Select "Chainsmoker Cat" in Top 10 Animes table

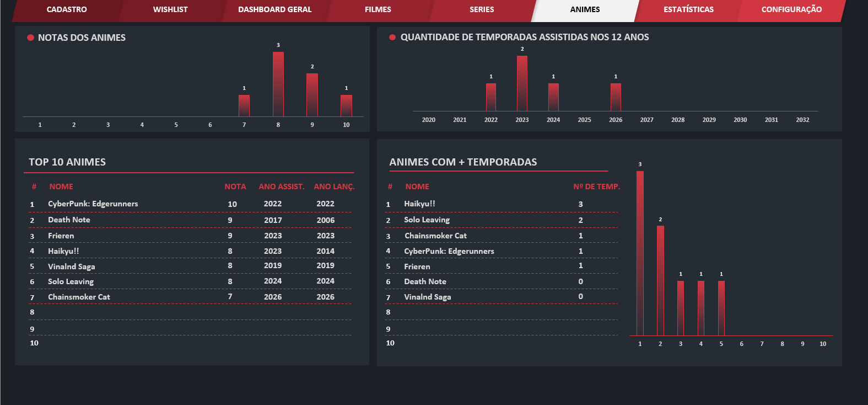[x=79, y=297]
